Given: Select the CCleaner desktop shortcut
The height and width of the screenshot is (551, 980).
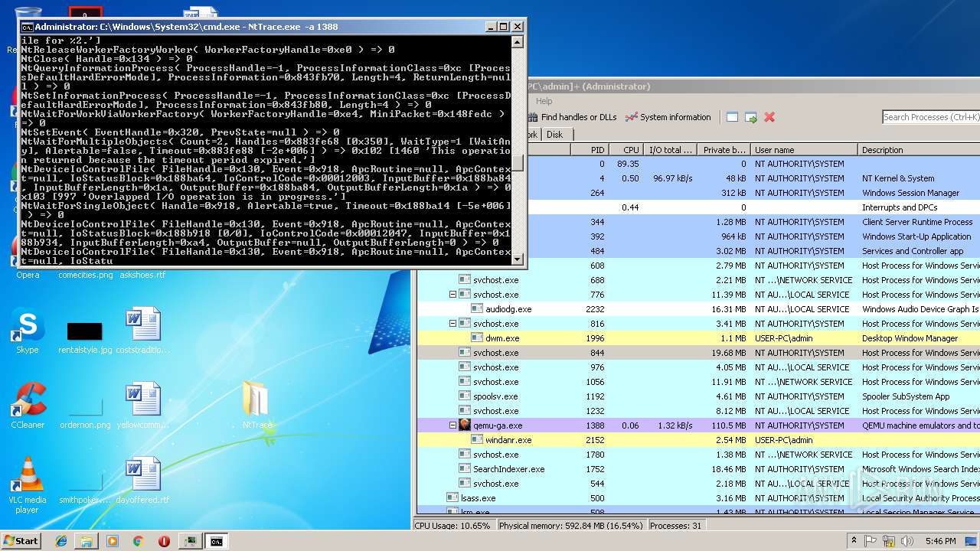Looking at the screenshot, I should (x=28, y=406).
